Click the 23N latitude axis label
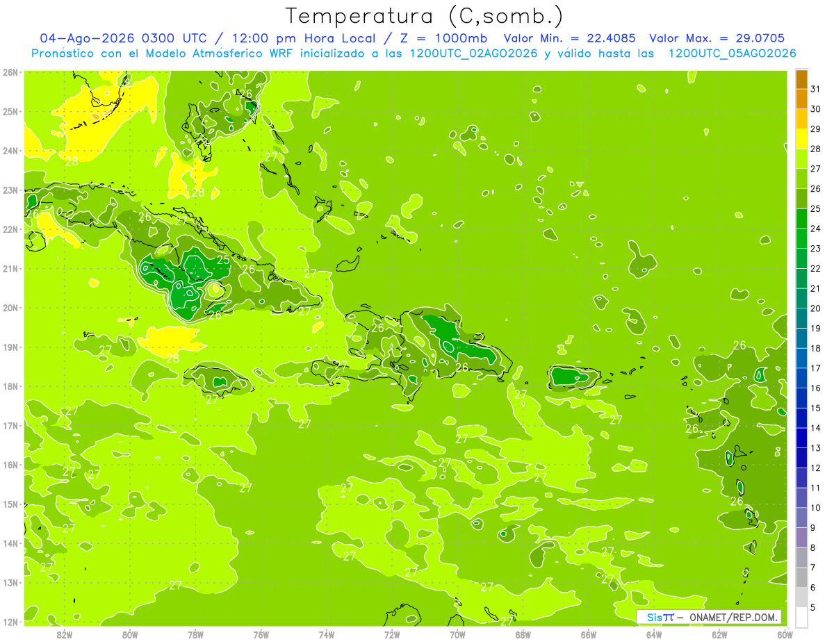 pos(10,190)
